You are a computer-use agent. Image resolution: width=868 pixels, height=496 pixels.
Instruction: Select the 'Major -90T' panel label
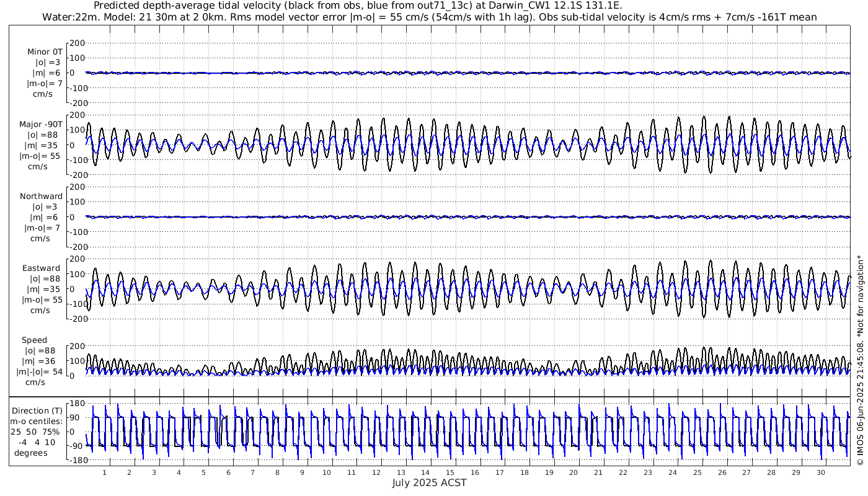[x=41, y=124]
